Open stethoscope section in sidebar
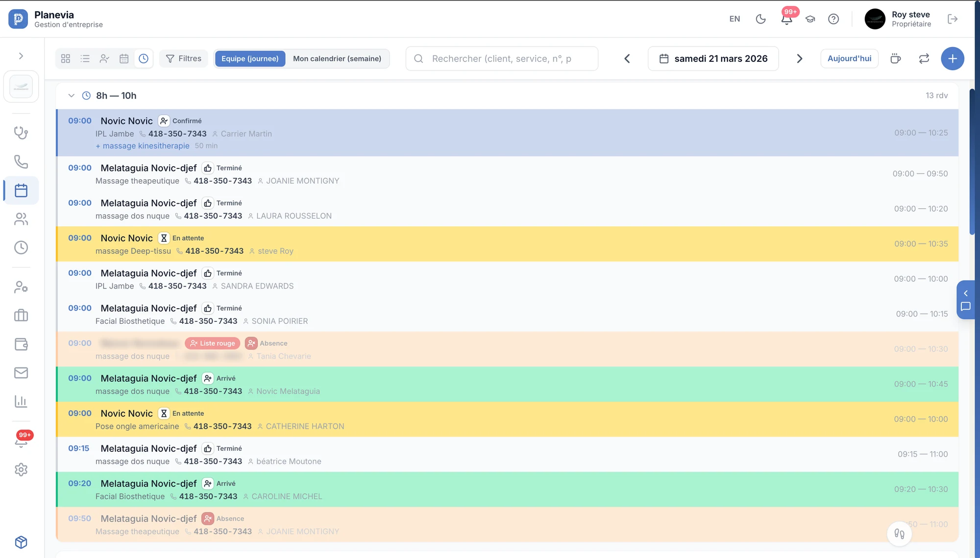Viewport: 980px width, 558px height. click(21, 133)
